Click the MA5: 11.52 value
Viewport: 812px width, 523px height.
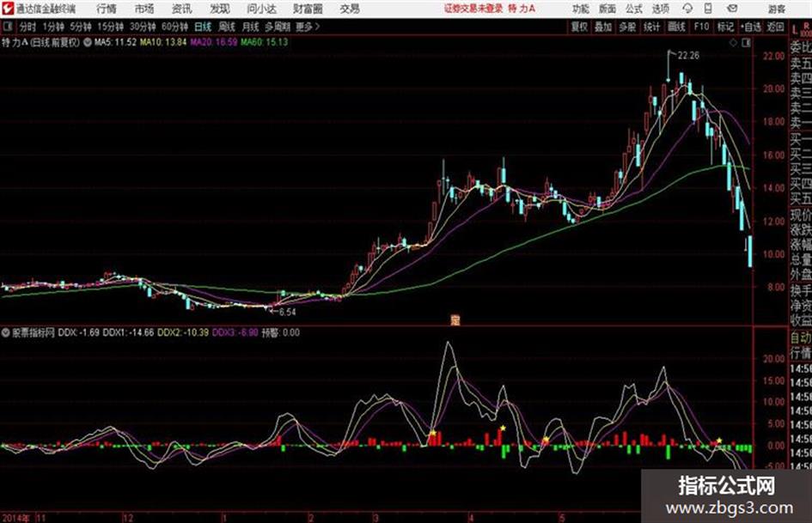click(x=115, y=42)
